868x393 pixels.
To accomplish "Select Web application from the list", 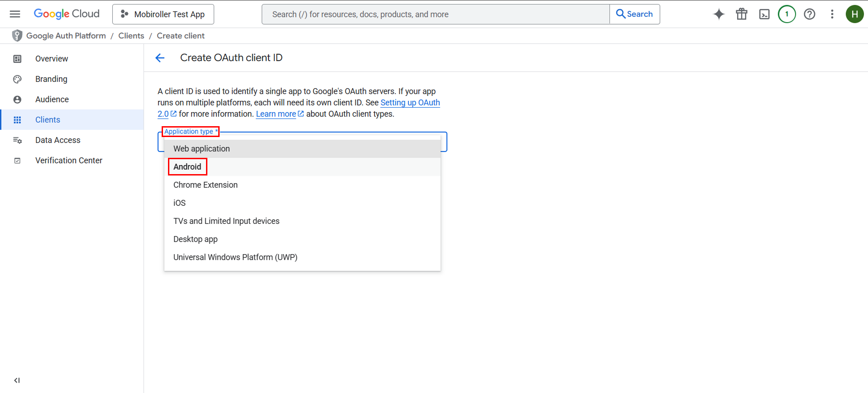I will pyautogui.click(x=302, y=149).
